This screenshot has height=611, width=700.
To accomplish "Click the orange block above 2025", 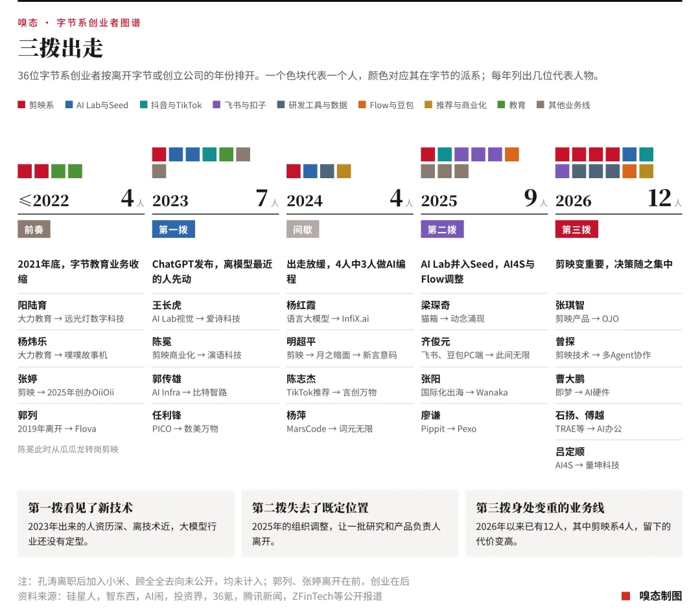I will 511,154.
